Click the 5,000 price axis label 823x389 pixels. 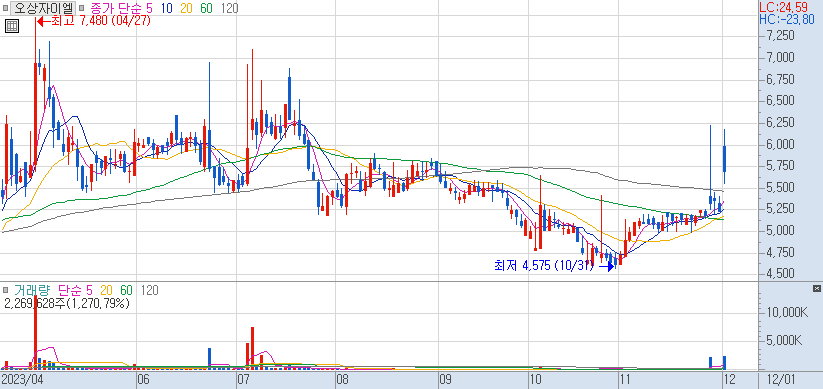(780, 230)
